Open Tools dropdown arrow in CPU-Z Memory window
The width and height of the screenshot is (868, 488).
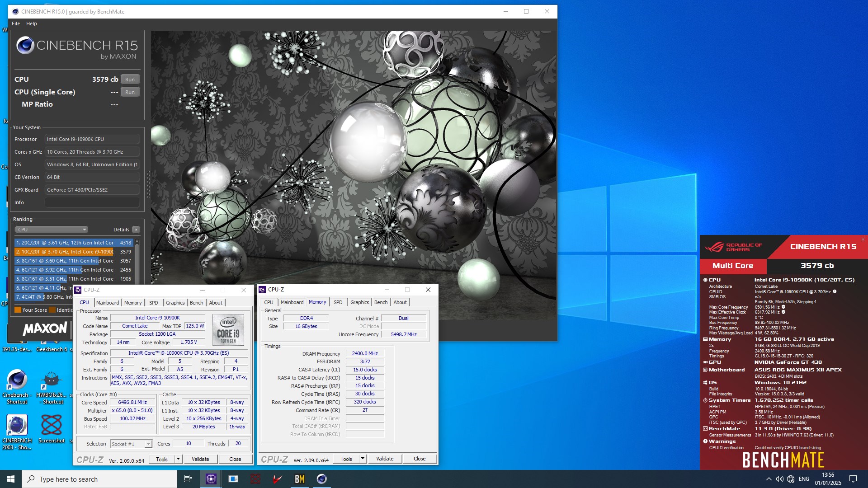click(363, 459)
